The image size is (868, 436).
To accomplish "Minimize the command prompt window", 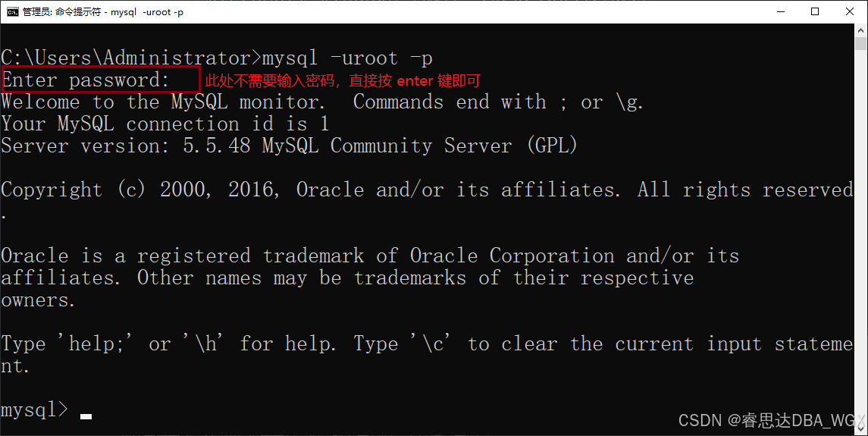I will point(781,11).
